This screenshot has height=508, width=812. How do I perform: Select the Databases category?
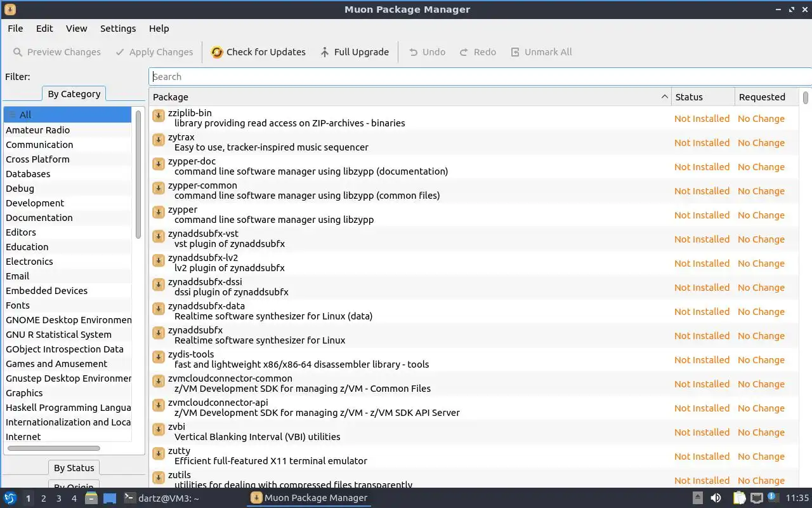pos(68,174)
